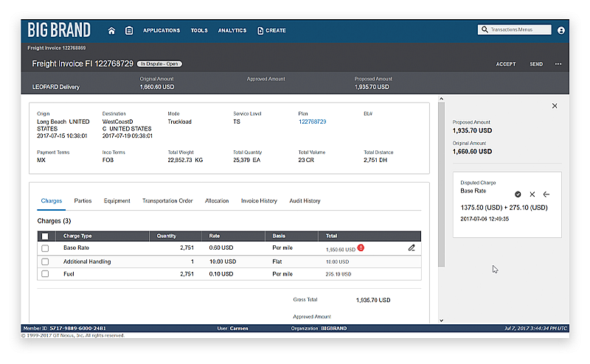Click the Gross Total value 1,935.70 USD
Screen dimensions: 590x364
click(x=373, y=300)
